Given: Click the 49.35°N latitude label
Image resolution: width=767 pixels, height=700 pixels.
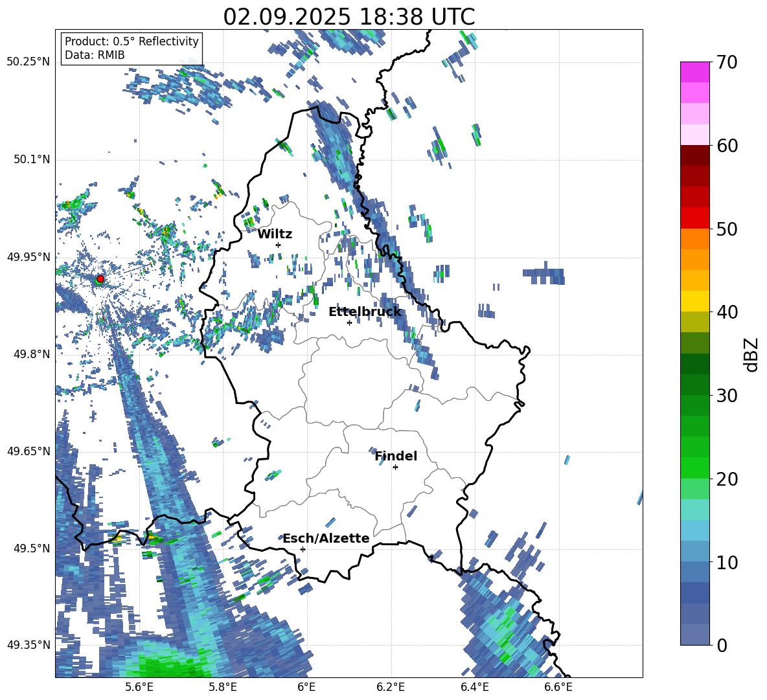Looking at the screenshot, I should point(29,645).
